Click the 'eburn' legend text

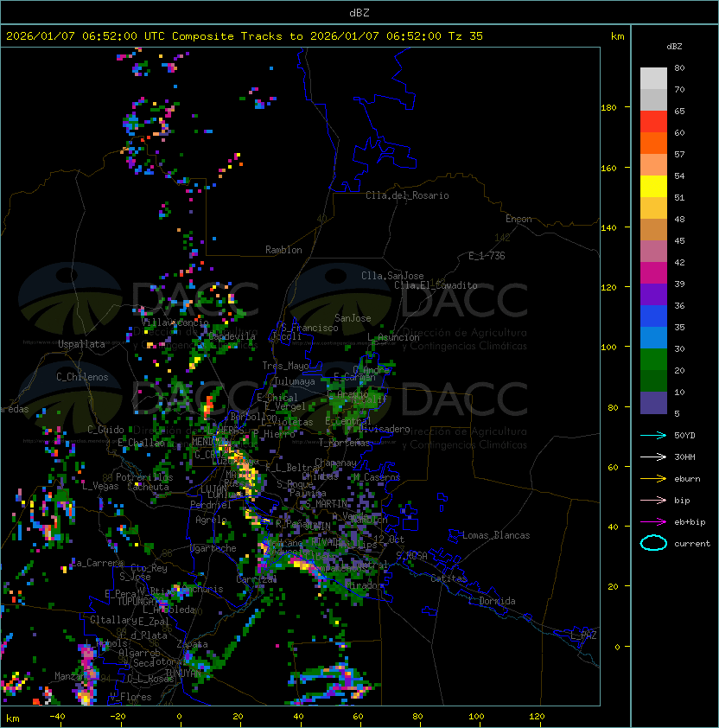pos(687,479)
